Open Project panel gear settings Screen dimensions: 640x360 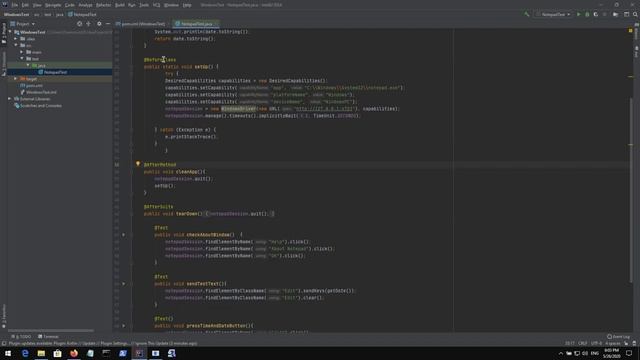pyautogui.click(x=99, y=24)
